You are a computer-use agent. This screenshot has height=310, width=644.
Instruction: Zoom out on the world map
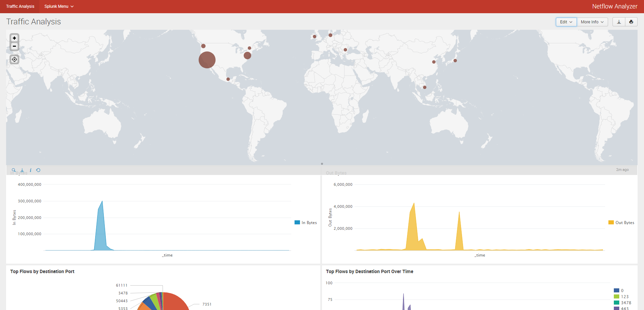coord(14,46)
